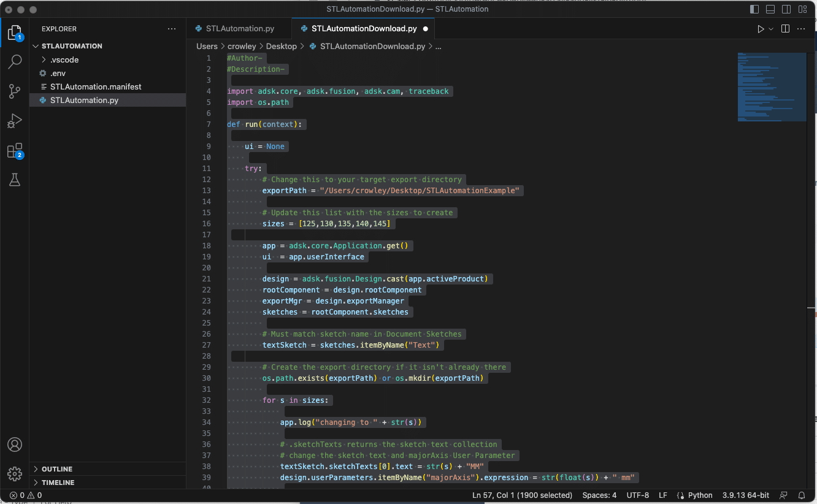Click the Run Python File play icon

pyautogui.click(x=761, y=29)
